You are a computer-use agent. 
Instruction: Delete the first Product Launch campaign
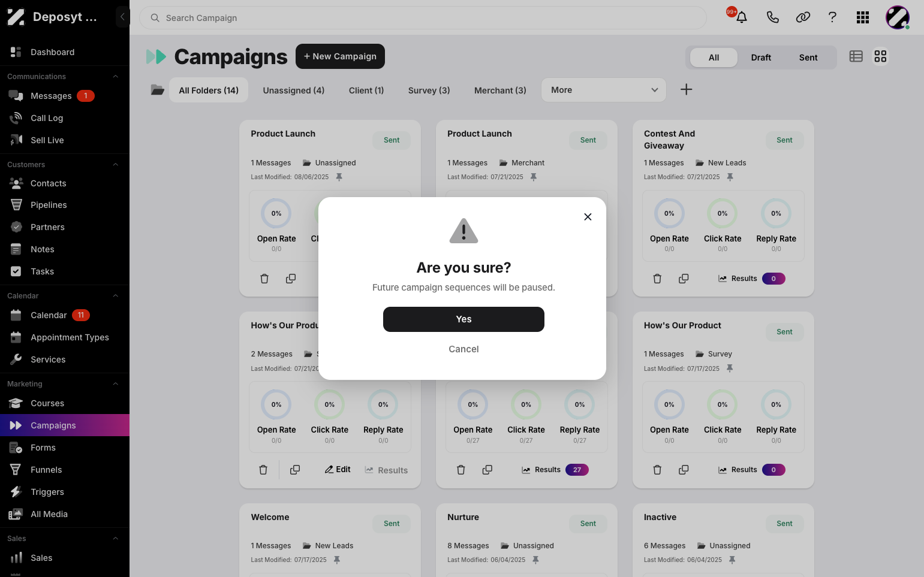[x=264, y=279]
